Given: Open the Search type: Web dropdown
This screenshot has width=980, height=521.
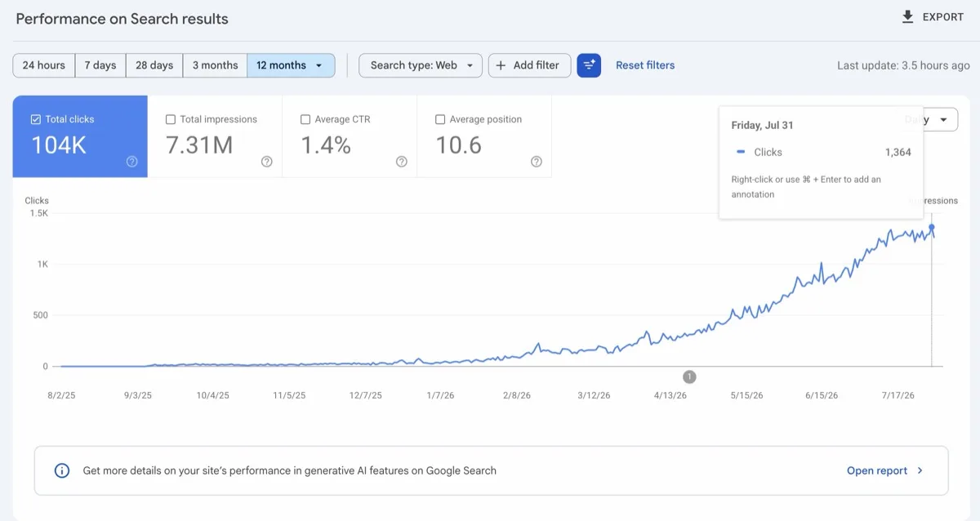Looking at the screenshot, I should tap(421, 65).
